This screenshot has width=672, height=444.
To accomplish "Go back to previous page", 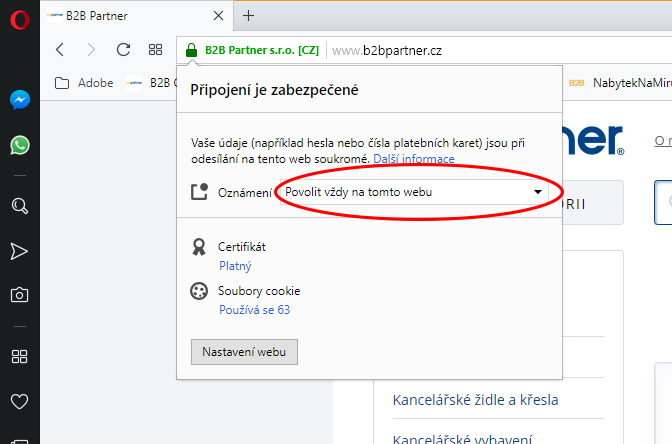I will click(x=60, y=50).
